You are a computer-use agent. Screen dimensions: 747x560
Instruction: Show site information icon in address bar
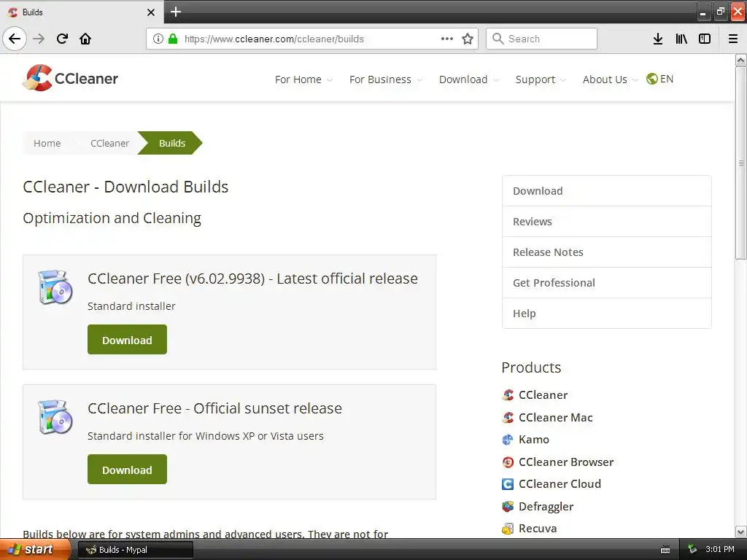[158, 39]
